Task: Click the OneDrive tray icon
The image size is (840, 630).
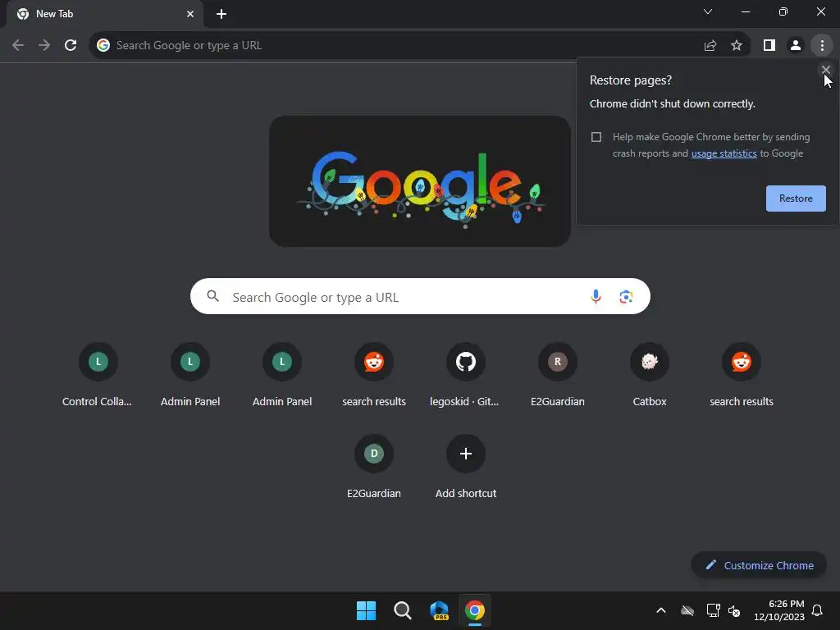Action: click(687, 610)
